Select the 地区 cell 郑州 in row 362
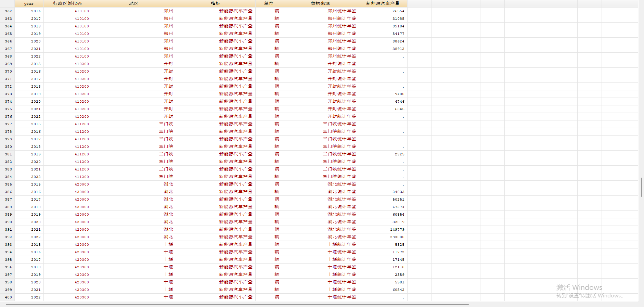 click(x=168, y=11)
